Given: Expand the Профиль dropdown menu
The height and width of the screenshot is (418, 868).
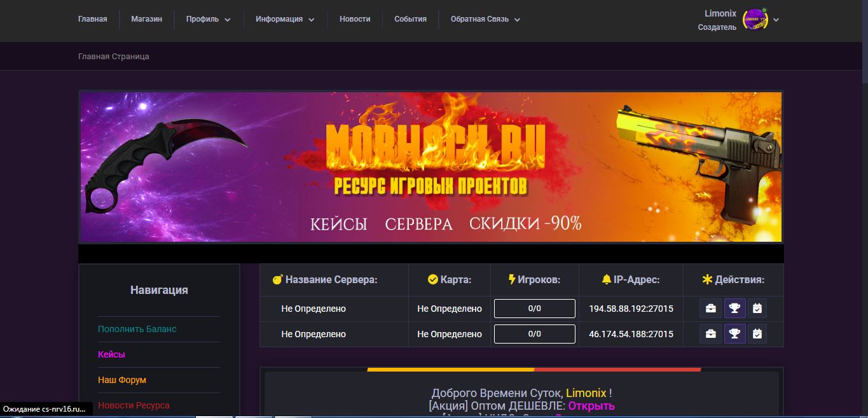Looking at the screenshot, I should click(209, 19).
